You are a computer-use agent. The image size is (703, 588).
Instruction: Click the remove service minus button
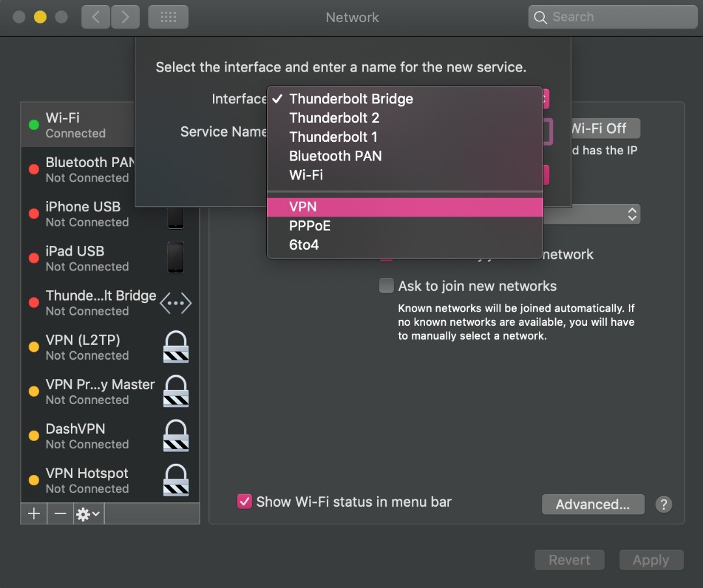click(x=60, y=514)
